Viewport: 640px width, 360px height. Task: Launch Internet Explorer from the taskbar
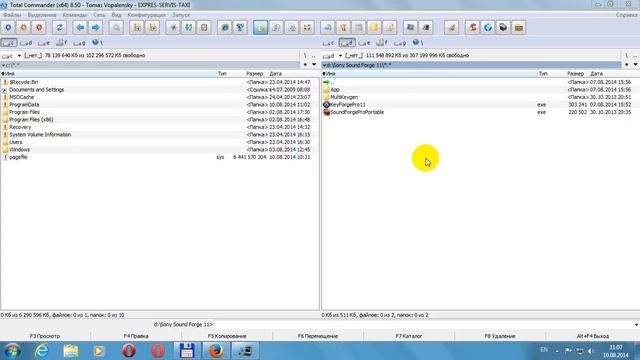42,351
